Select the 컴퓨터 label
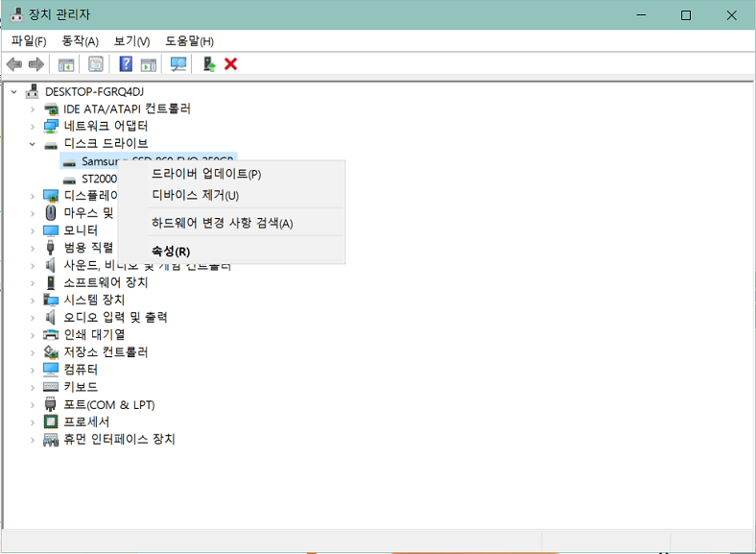 coord(81,370)
